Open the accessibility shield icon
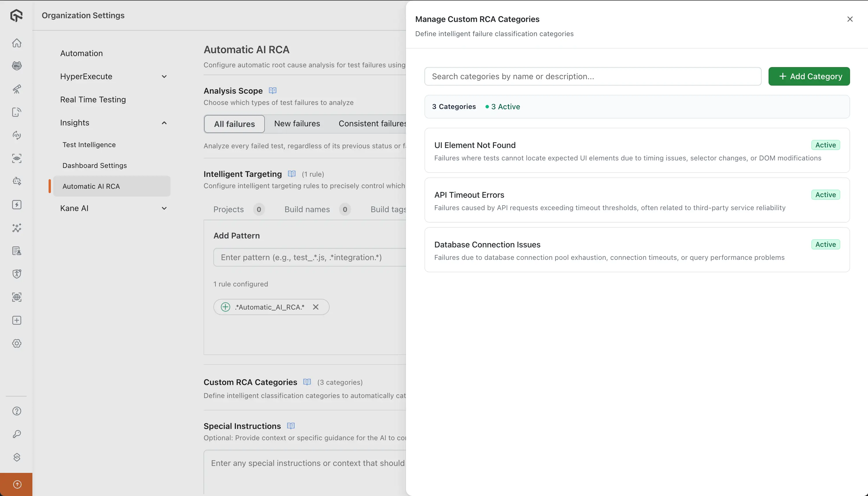868x496 pixels. pos(16,273)
